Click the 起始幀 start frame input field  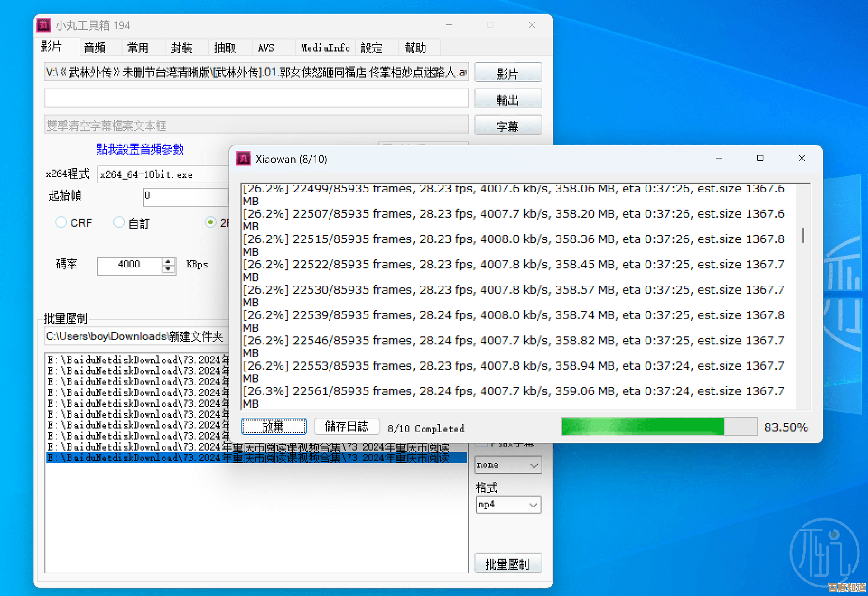[x=186, y=196]
